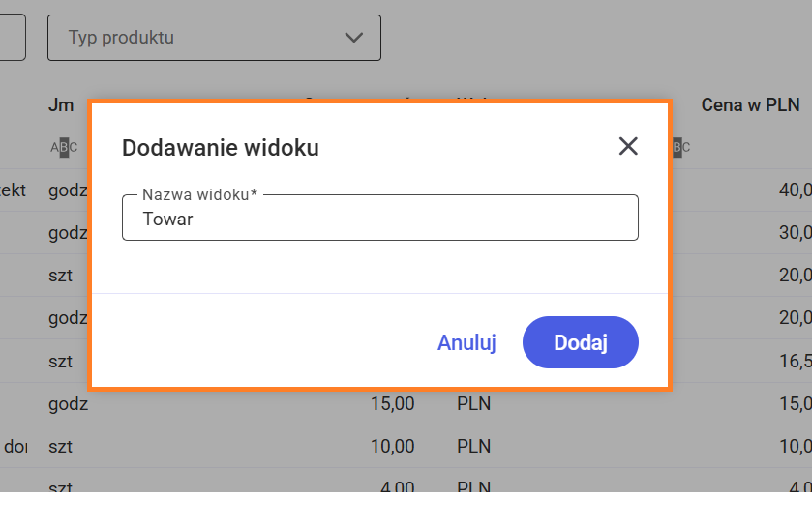Image resolution: width=812 pixels, height=527 pixels.
Task: Click the Cena w PLN column header
Action: (750, 104)
